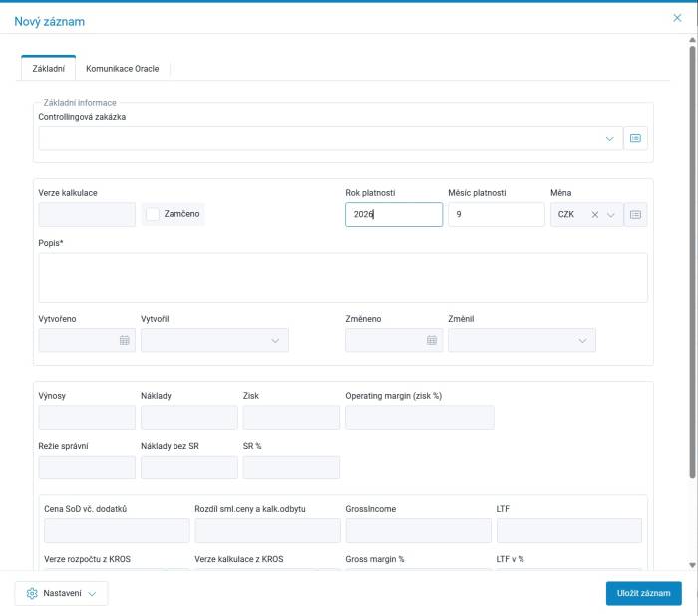Expand the Controllingová zakázka dropdown

click(609, 139)
